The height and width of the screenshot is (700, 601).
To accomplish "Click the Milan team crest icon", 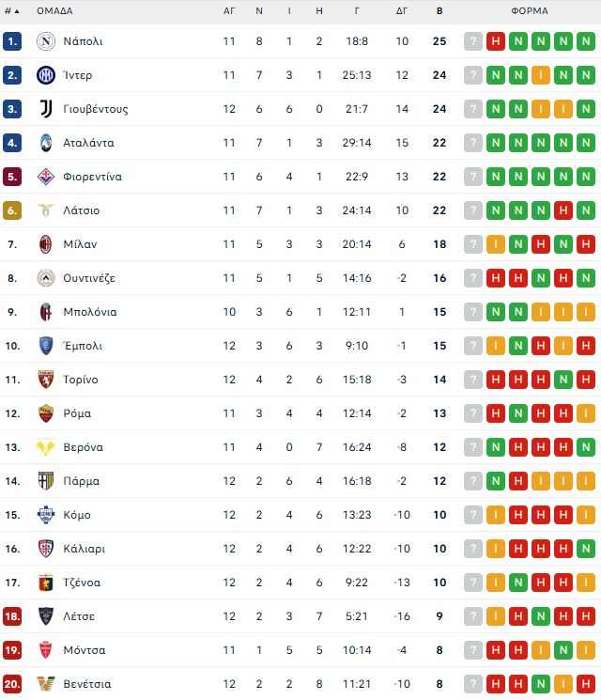I will (46, 244).
